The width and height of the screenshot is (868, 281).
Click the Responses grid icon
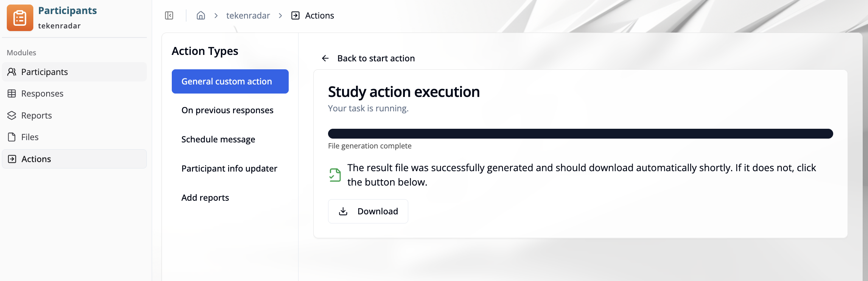(11, 93)
